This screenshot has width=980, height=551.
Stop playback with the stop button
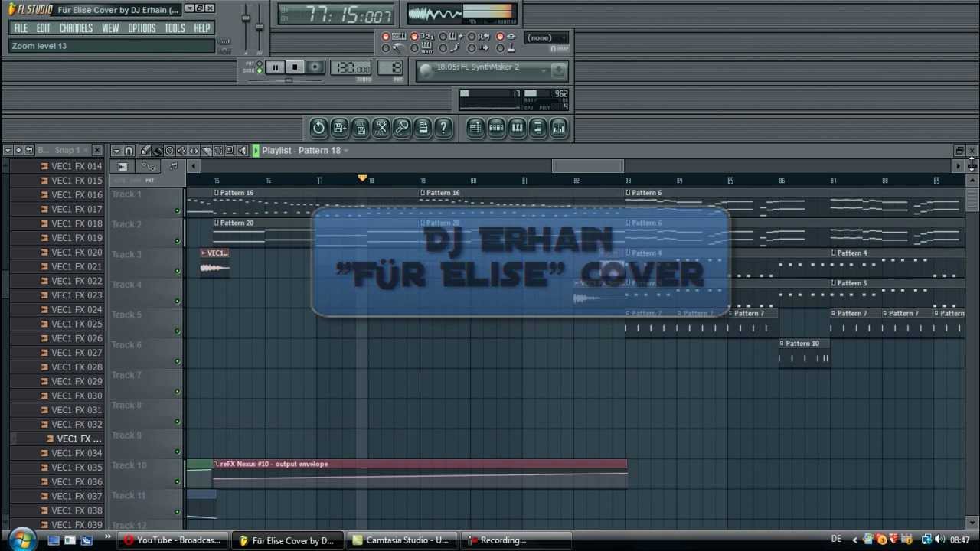click(x=295, y=67)
